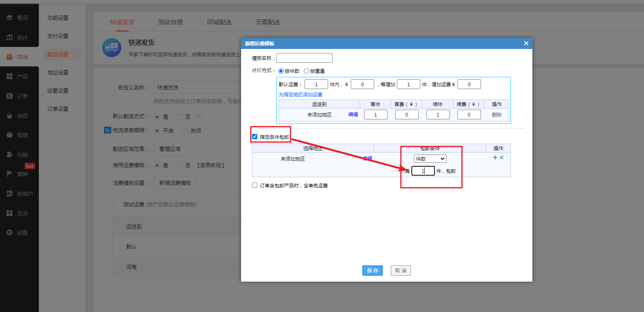The height and width of the screenshot is (312, 644).
Task: Click the 快递发货 delivery truck icon
Action: [x=112, y=48]
